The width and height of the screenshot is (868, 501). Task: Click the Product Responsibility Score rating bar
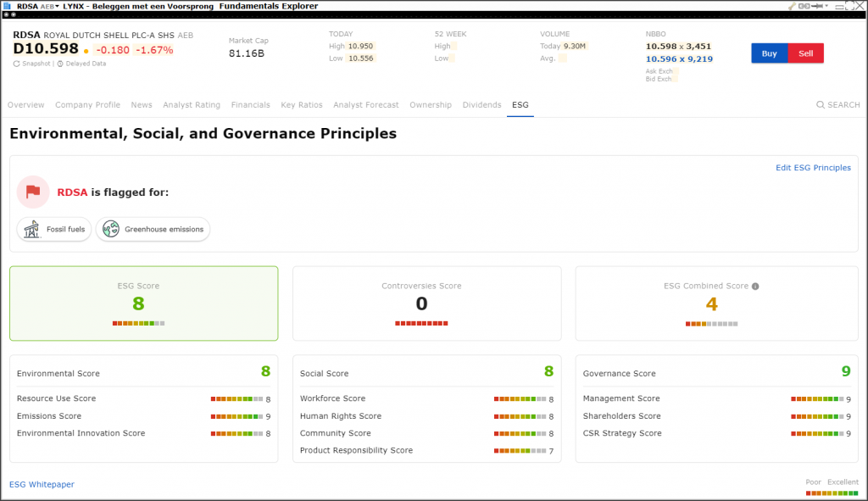click(520, 451)
